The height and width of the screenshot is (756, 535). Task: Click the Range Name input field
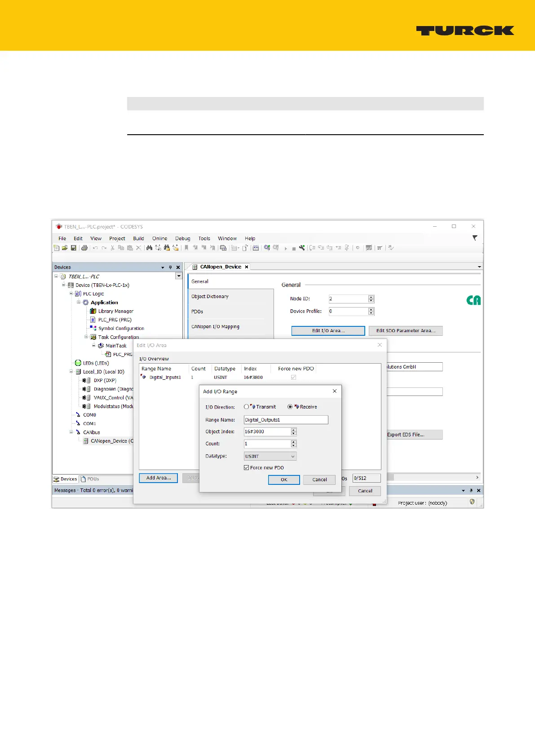286,420
